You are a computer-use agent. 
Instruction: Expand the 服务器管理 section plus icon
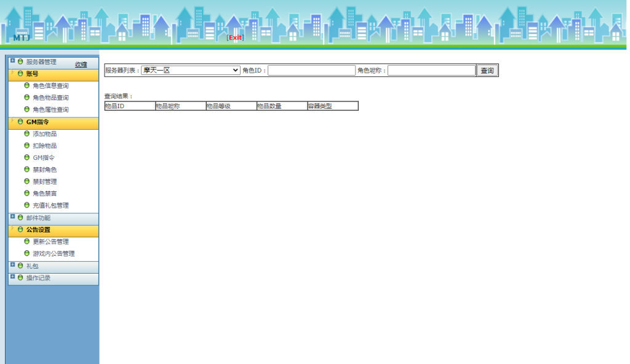pos(13,61)
